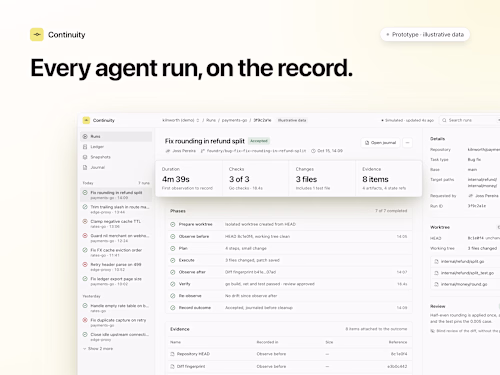Click the Checks 3 of 3 card
The height and width of the screenshot is (375, 500).
pos(256,179)
